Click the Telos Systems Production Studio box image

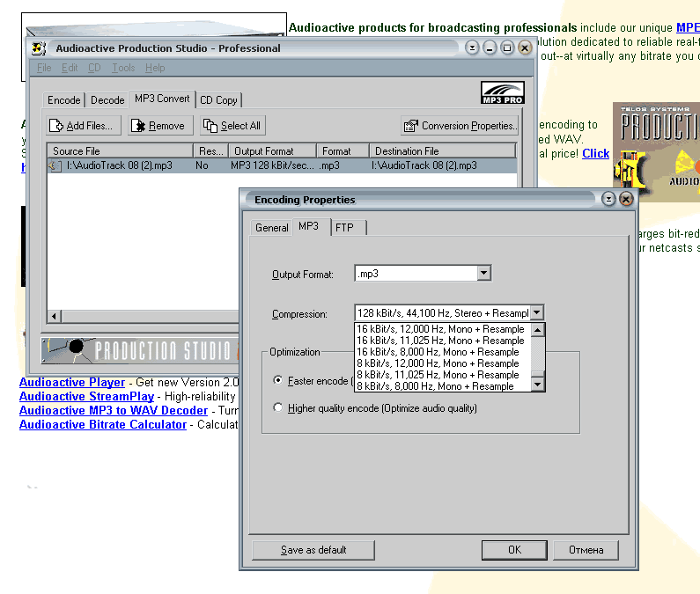coord(656,151)
